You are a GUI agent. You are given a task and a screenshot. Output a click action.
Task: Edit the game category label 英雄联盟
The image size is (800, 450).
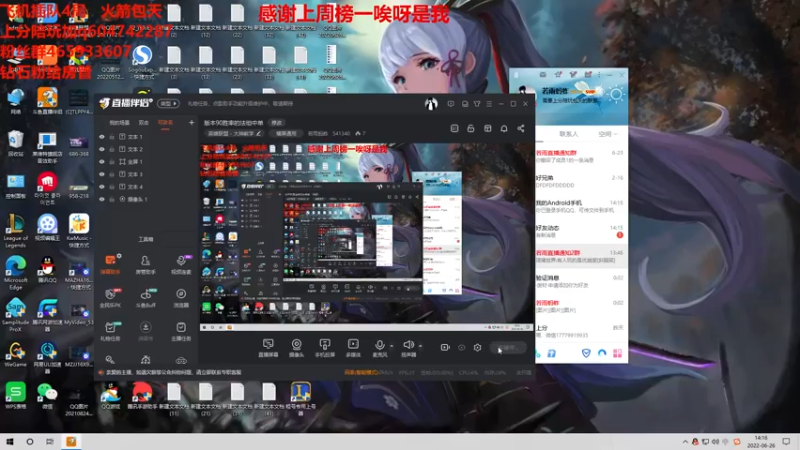click(x=234, y=134)
